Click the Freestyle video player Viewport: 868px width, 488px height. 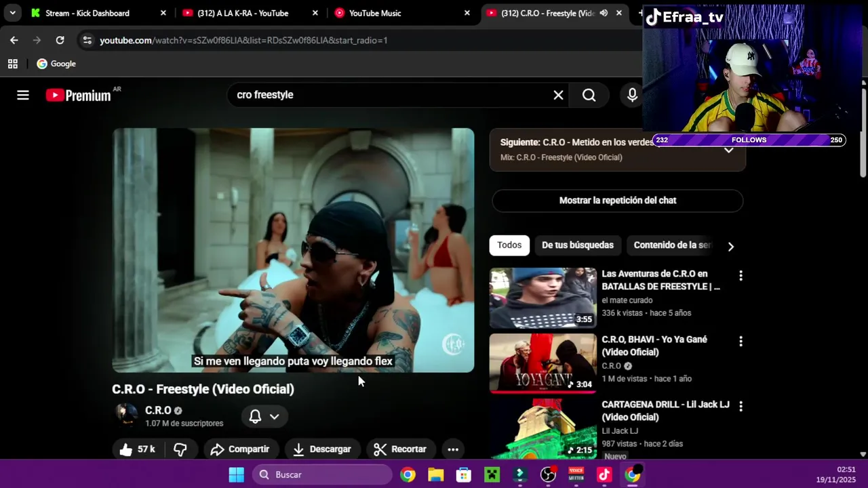[x=293, y=250]
